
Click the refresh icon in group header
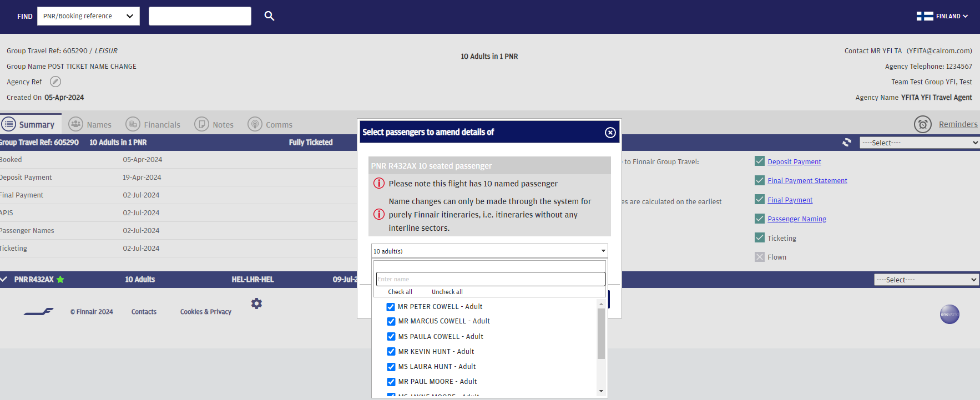pos(847,143)
